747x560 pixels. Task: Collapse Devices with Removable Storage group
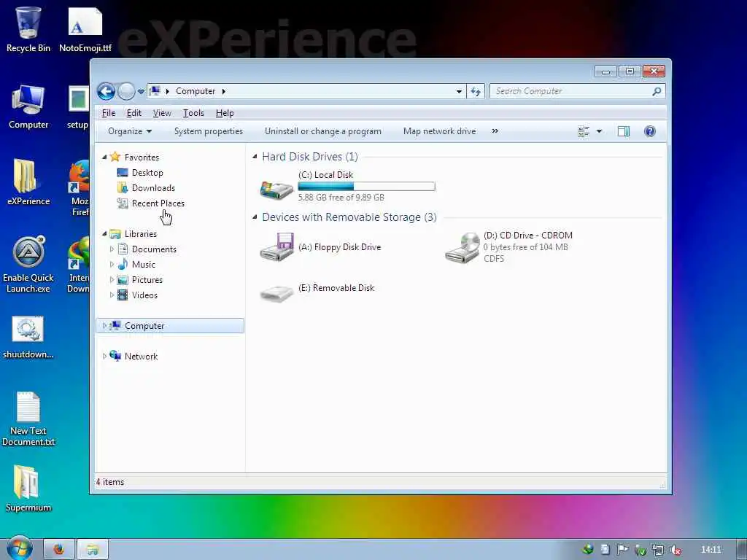(255, 217)
